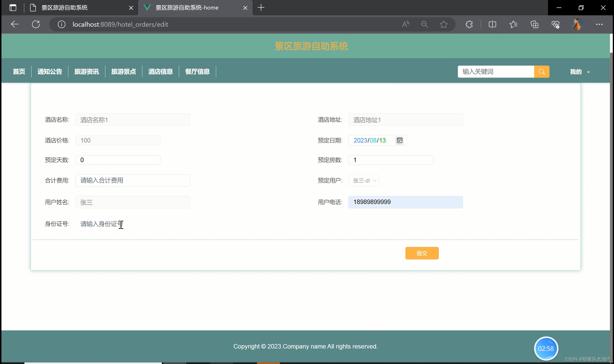Viewport: 614px width, 364px height.
Task: Click the 首页 home link
Action: (x=19, y=72)
